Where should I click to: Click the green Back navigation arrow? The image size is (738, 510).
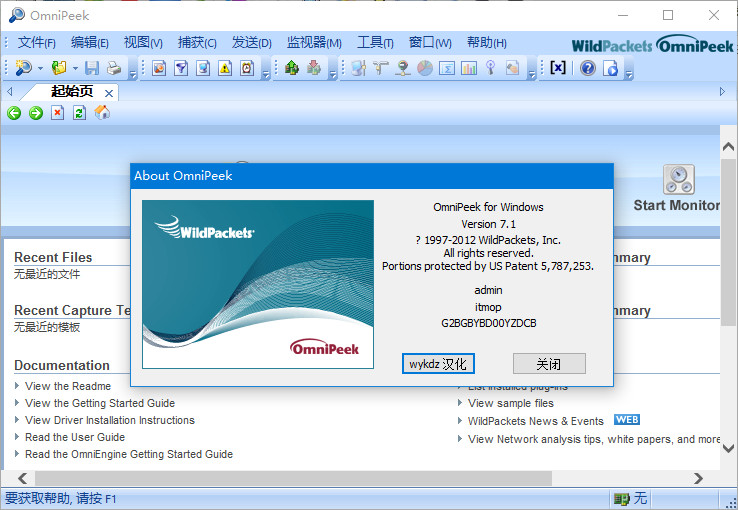(x=14, y=113)
